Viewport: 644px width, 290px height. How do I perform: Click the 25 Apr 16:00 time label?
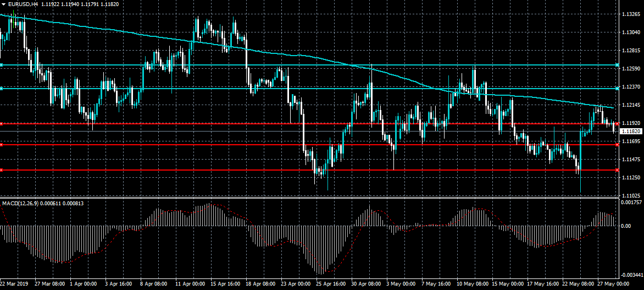(x=331, y=284)
